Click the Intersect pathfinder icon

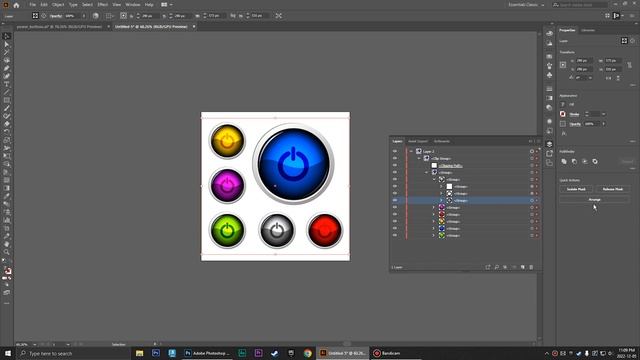[x=584, y=161]
